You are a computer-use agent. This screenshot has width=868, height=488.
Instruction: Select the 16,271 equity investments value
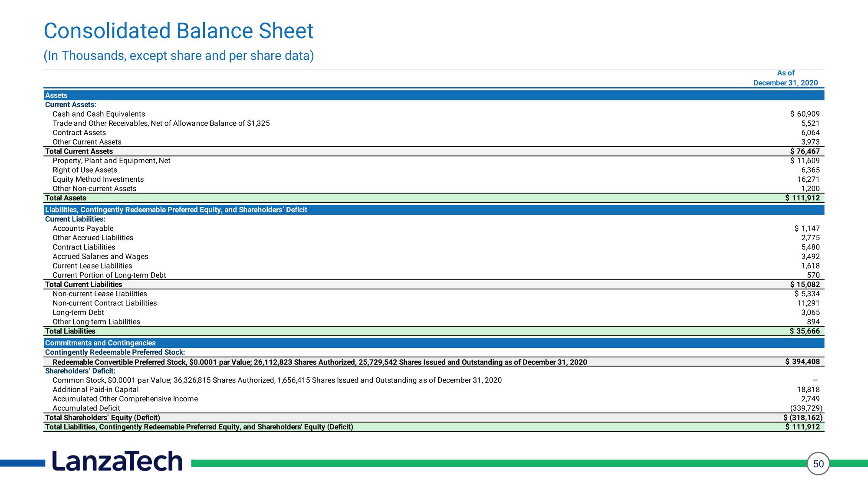coord(808,179)
